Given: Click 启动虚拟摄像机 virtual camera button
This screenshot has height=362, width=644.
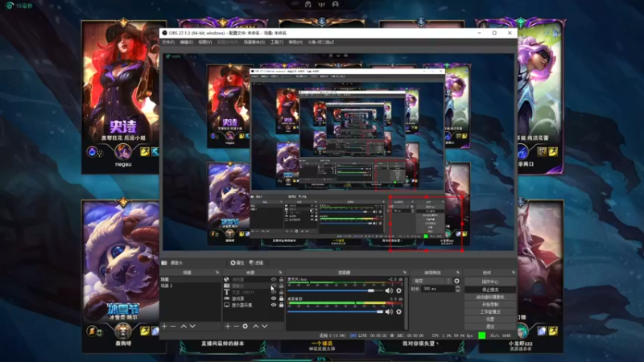Looking at the screenshot, I should 490,297.
